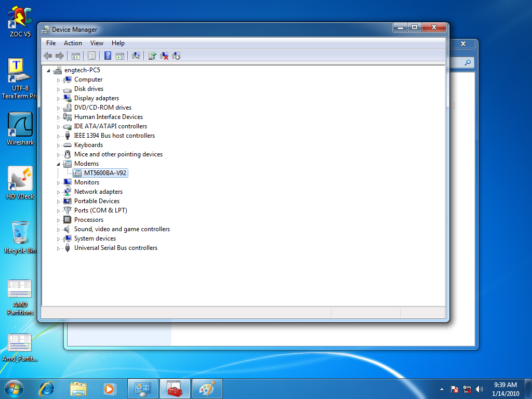Viewport: 532px width, 399px height.
Task: Click the Update Driver Software toolbar icon
Action: point(152,56)
